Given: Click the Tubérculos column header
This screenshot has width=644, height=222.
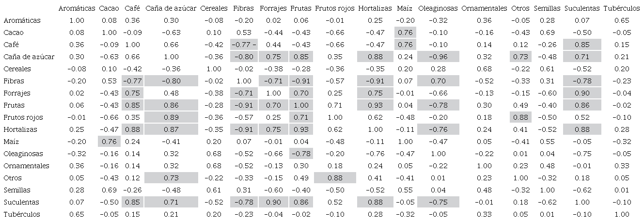Looking at the screenshot, I should (x=622, y=8).
